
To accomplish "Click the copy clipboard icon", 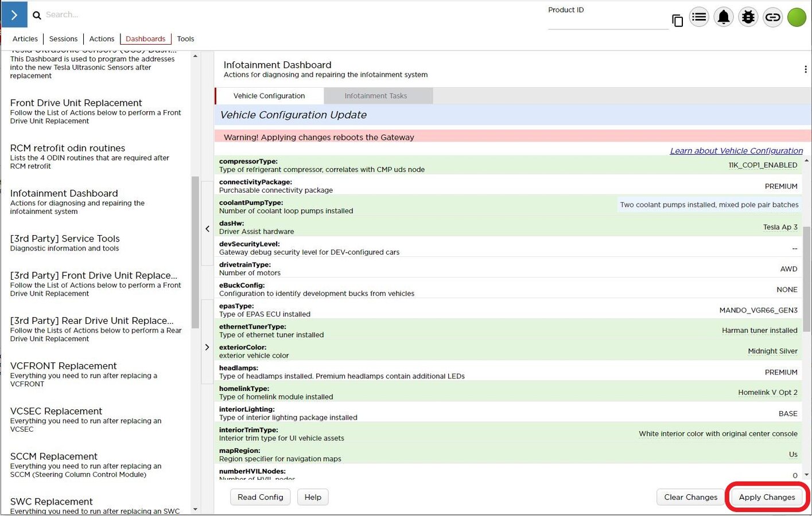I will (677, 21).
